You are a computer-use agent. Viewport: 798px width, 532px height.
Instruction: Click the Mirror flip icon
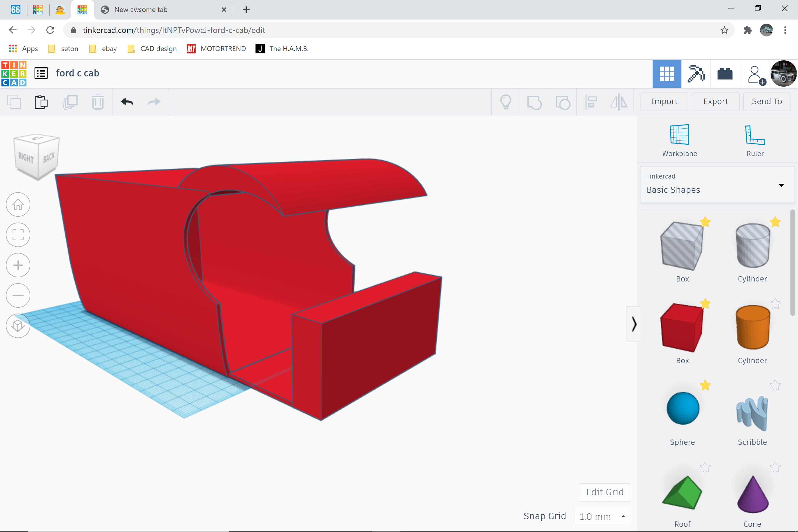[x=619, y=102]
